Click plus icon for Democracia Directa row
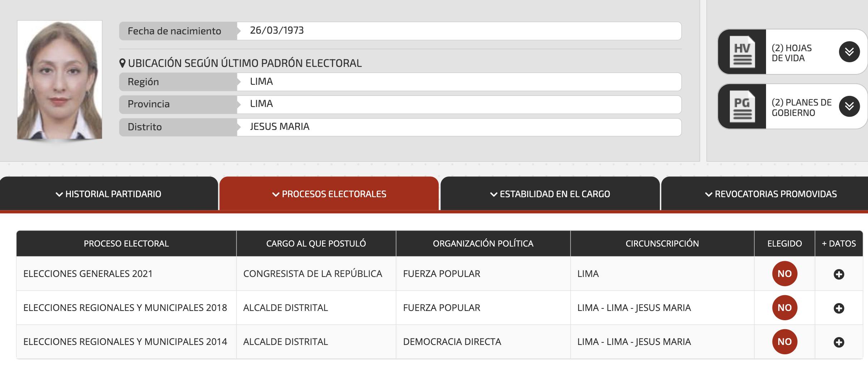868x370 pixels. coord(839,342)
